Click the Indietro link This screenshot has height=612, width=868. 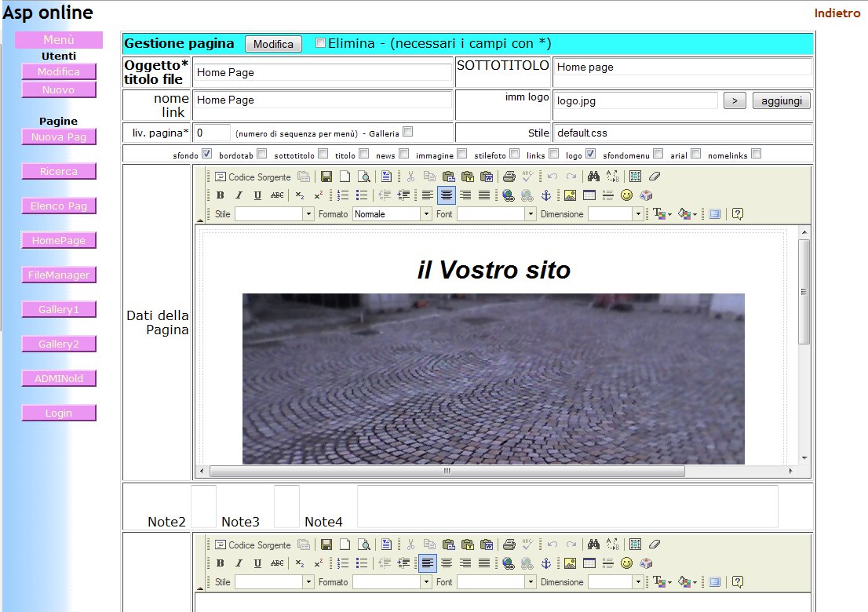pyautogui.click(x=837, y=13)
